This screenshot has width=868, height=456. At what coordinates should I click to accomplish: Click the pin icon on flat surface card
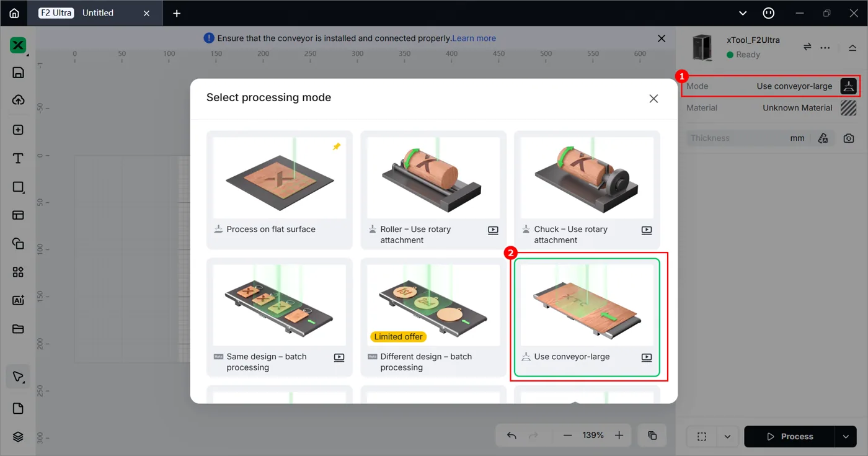tap(337, 146)
